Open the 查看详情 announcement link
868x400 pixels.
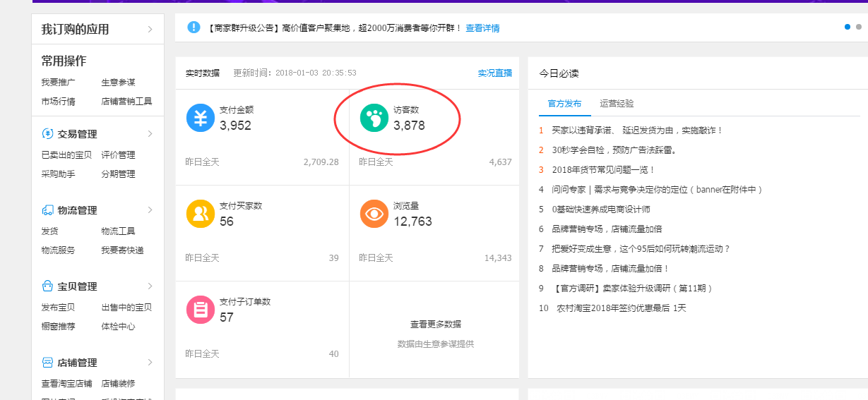point(482,28)
